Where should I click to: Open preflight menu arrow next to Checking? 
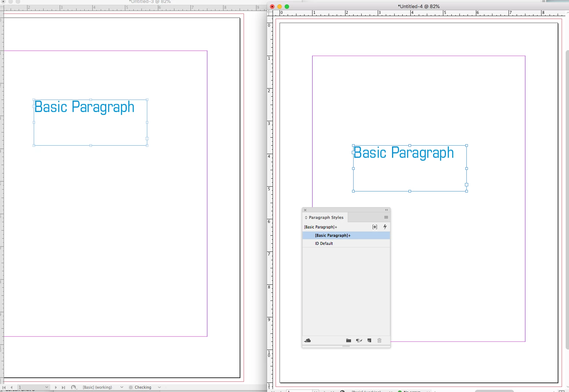tap(159, 387)
